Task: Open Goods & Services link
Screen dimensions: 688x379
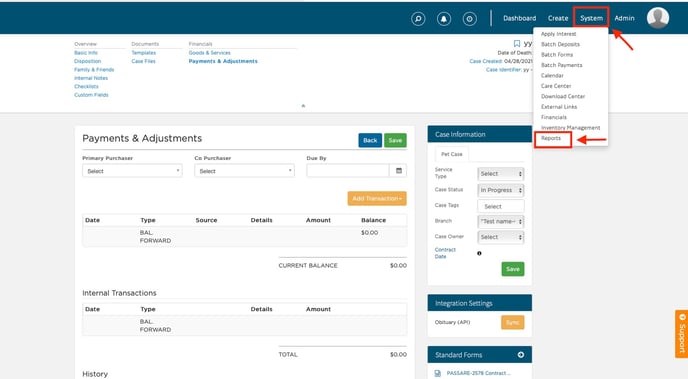Action: point(210,53)
